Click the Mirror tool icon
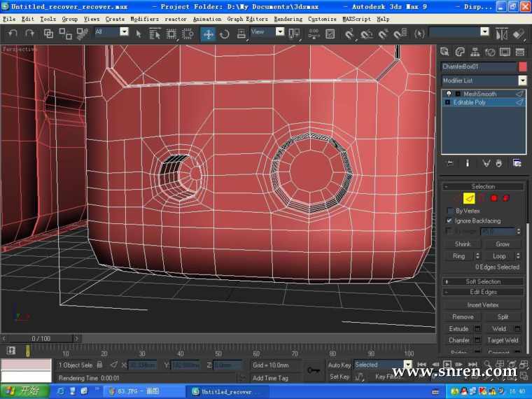The image size is (532, 399). click(x=502, y=34)
